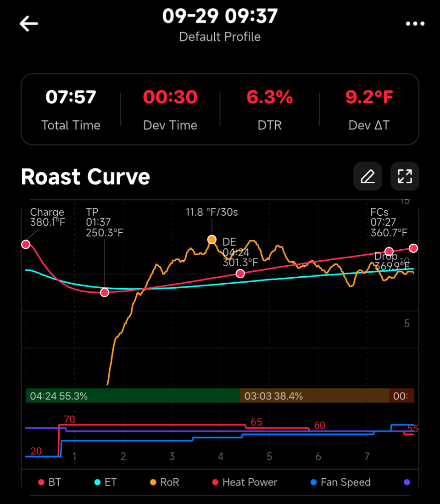Tap minute 4 on the time axis
This screenshot has width=440, height=504.
[x=221, y=456]
